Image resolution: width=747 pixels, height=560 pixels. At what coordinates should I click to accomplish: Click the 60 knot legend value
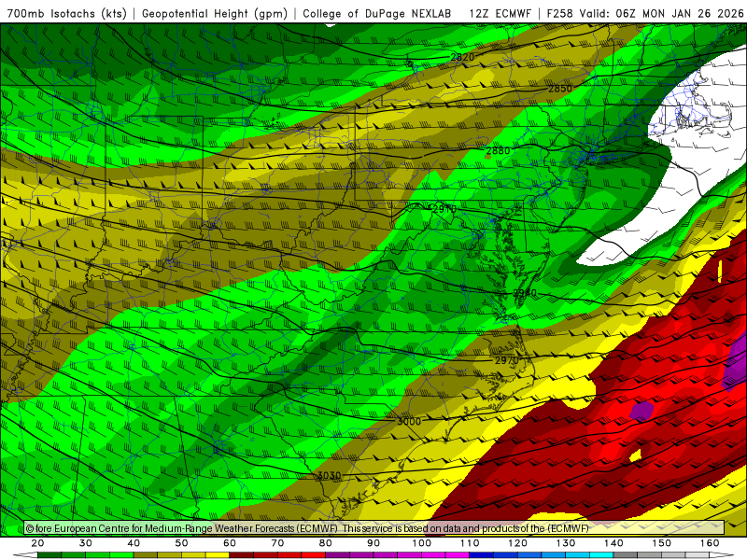click(230, 543)
